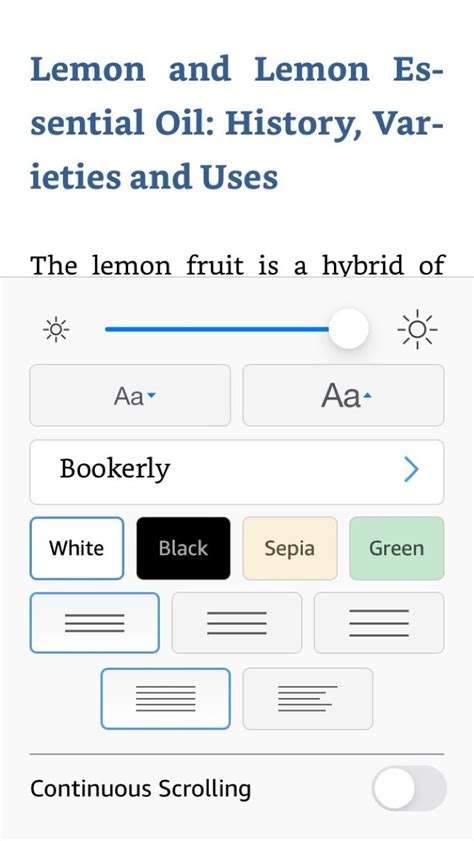474x841 pixels.
Task: Tap the low brightness sun icon
Action: point(56,329)
